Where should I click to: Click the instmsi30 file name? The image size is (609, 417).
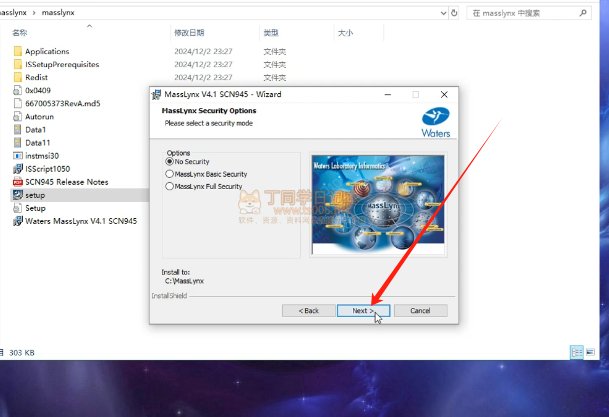(42, 156)
